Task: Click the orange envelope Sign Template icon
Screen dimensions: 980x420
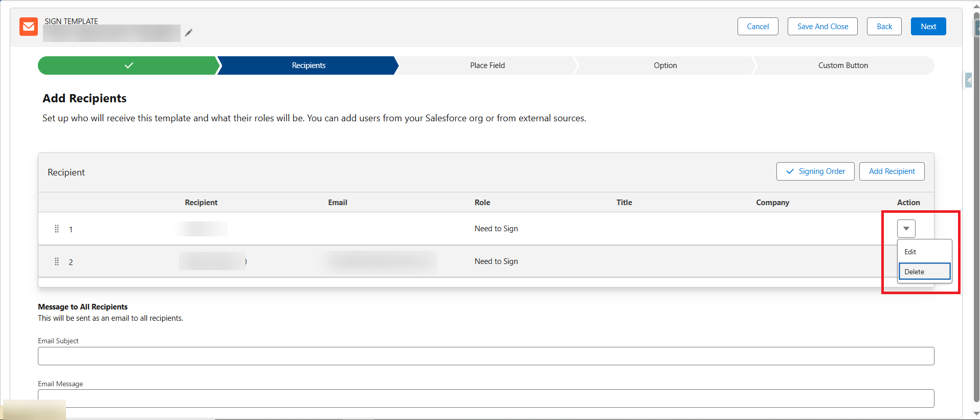Action: (29, 27)
